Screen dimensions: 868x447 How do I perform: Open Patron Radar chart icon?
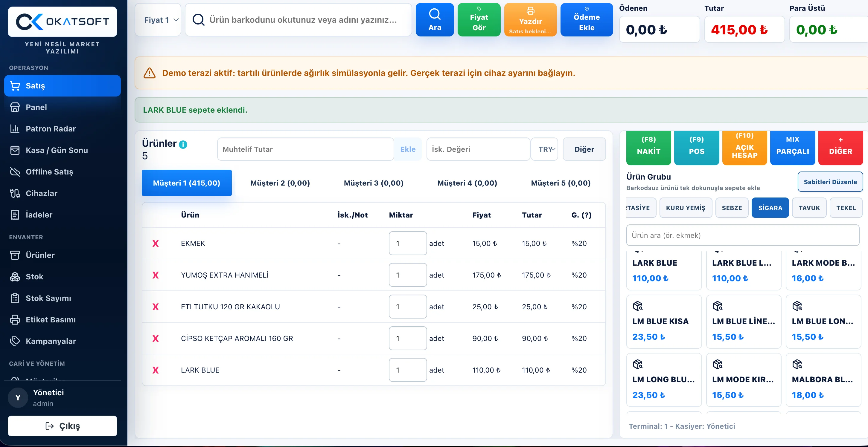[x=15, y=129]
